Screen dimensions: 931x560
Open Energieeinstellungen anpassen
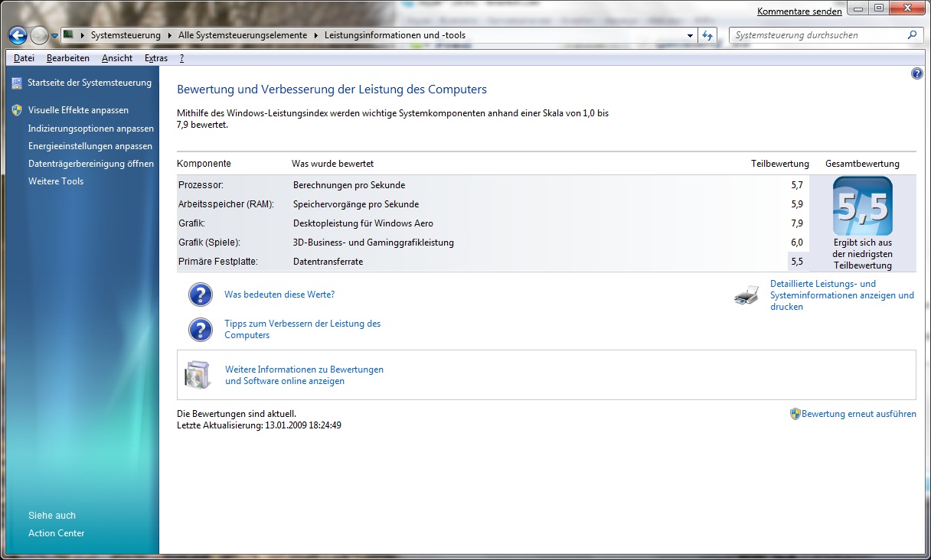(x=90, y=146)
